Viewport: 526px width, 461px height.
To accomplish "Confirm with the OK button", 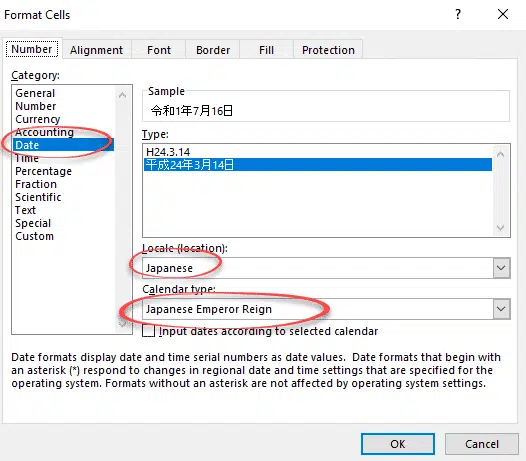I will click(x=398, y=444).
